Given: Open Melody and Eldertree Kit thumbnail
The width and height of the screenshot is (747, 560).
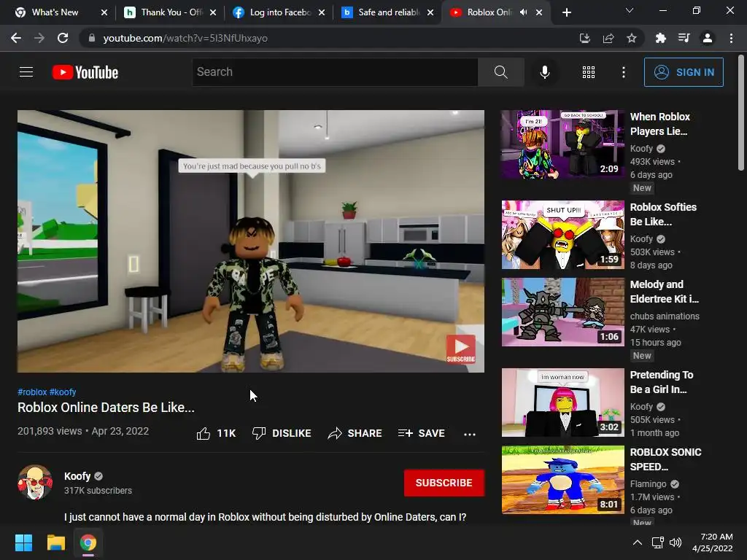Looking at the screenshot, I should click(x=562, y=312).
